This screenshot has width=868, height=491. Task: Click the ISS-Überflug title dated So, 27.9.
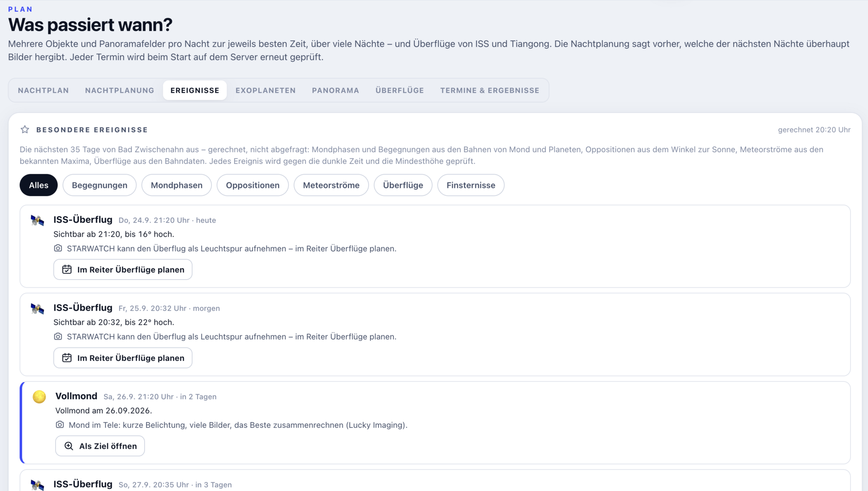(x=83, y=484)
